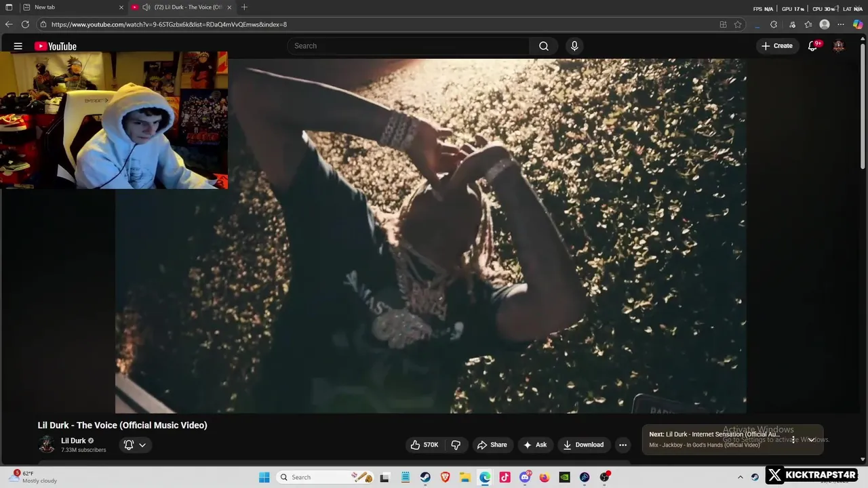Click the 570K likes count

click(x=431, y=445)
